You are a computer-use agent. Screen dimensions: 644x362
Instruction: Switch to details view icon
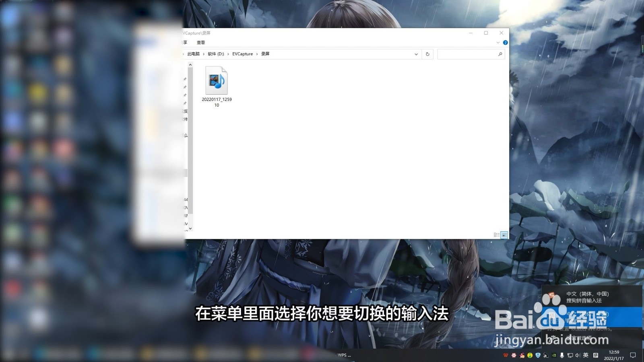497,235
